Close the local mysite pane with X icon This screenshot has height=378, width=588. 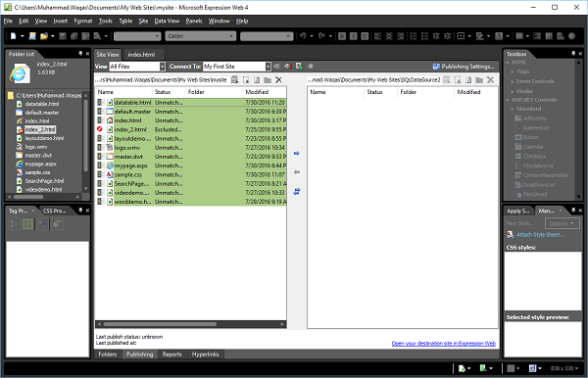point(278,79)
